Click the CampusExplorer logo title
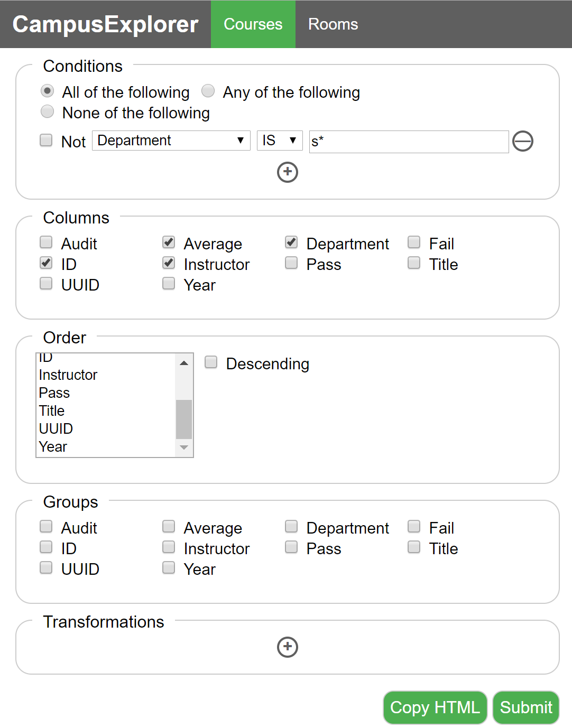 [105, 24]
